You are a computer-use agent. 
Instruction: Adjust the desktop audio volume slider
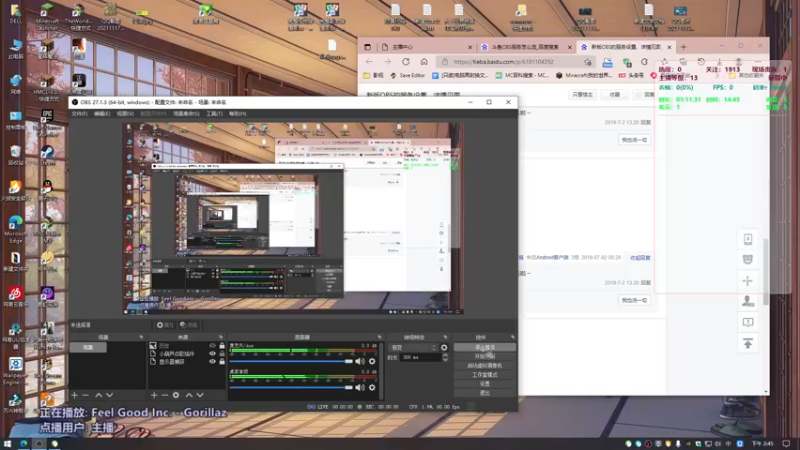coord(291,387)
